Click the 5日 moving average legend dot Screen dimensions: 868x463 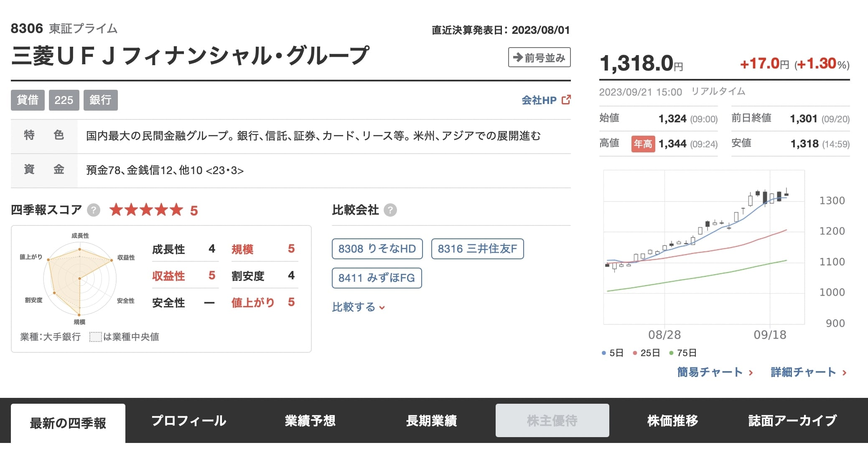tap(603, 353)
